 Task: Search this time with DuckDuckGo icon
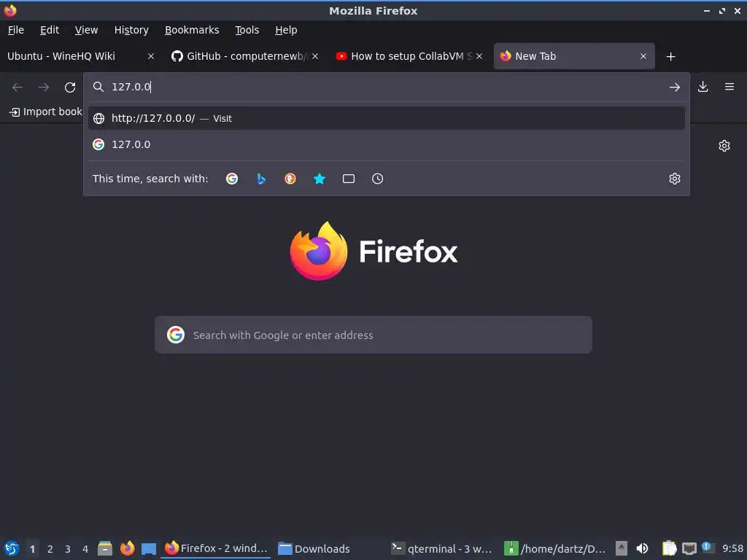pos(290,179)
